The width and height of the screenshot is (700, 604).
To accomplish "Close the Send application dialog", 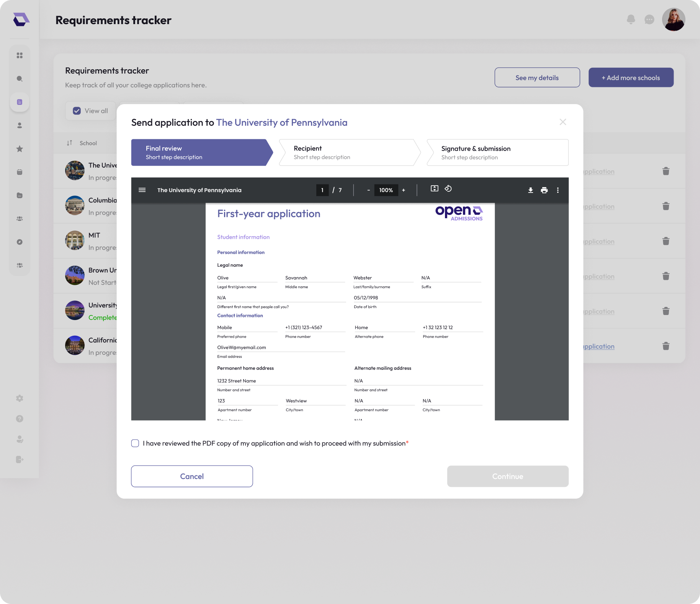I will pyautogui.click(x=563, y=122).
